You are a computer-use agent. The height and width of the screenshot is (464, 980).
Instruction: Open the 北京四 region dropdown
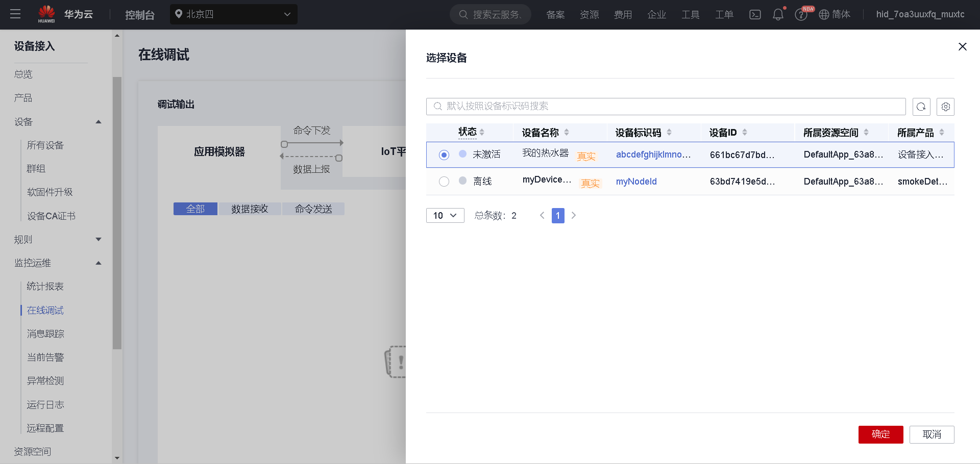[x=234, y=14]
